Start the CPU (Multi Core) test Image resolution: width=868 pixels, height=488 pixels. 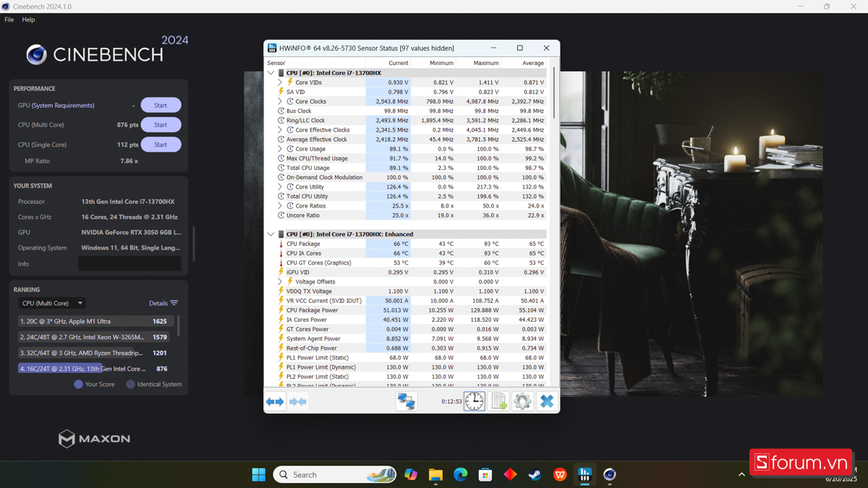(x=161, y=125)
